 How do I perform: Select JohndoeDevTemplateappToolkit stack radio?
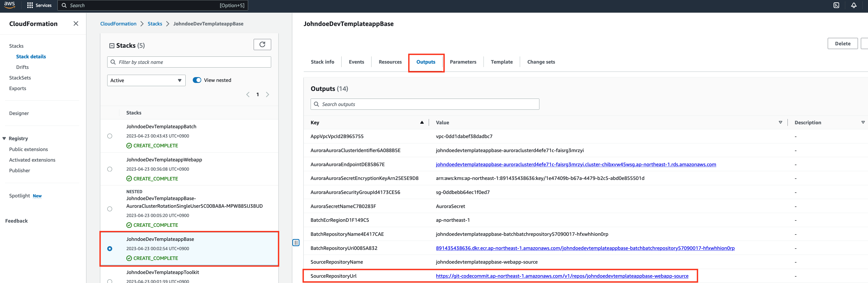[110, 281]
